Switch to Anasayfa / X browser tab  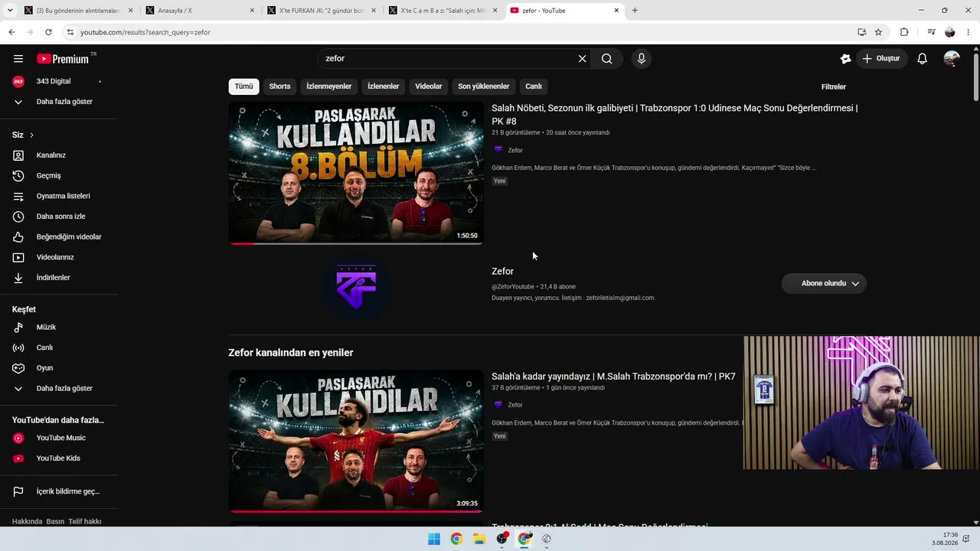tap(200, 11)
